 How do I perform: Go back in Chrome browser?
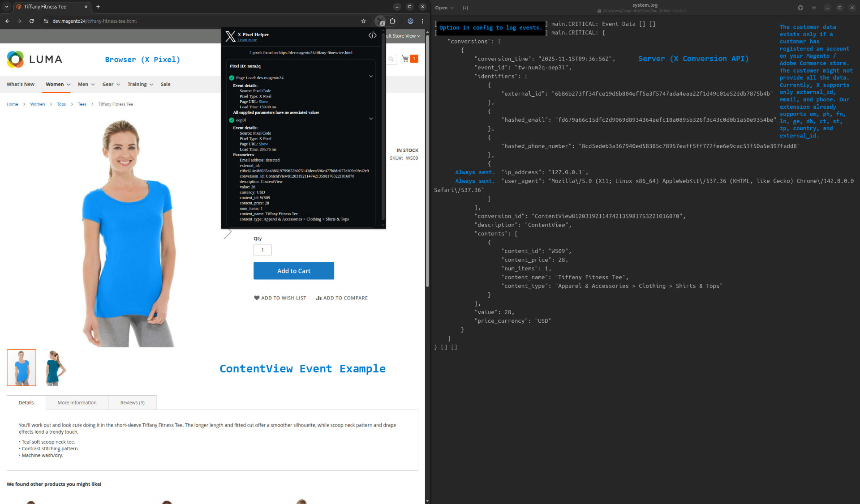tap(7, 21)
